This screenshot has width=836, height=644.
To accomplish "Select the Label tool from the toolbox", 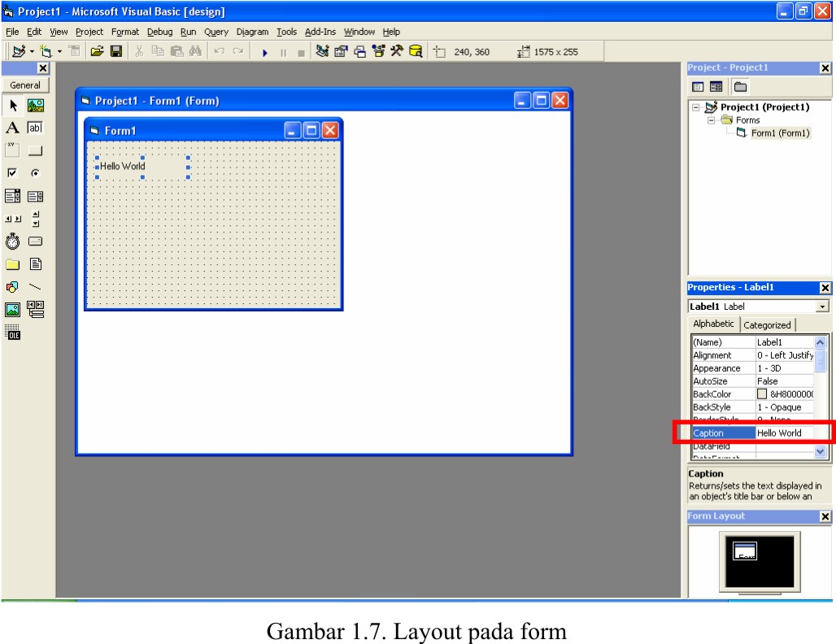I will click(12, 127).
